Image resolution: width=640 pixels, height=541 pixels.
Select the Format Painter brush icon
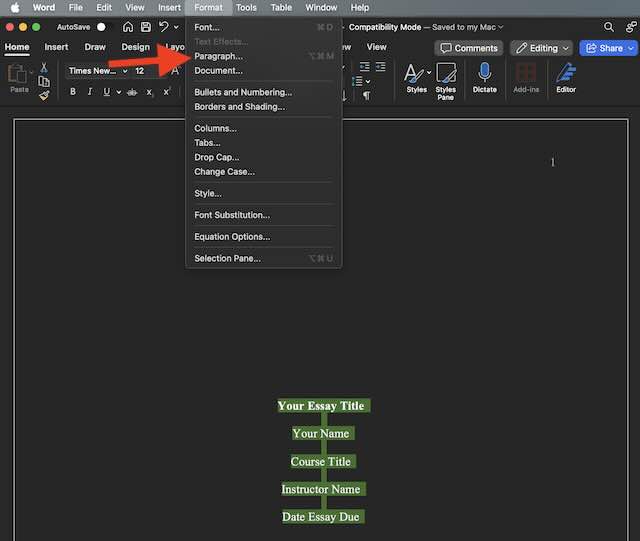pyautogui.click(x=44, y=96)
